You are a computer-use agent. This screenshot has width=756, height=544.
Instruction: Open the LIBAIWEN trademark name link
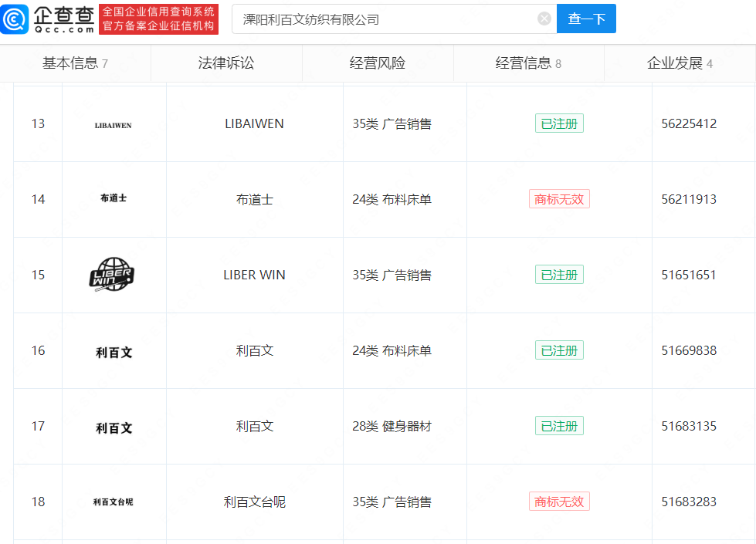tap(254, 123)
